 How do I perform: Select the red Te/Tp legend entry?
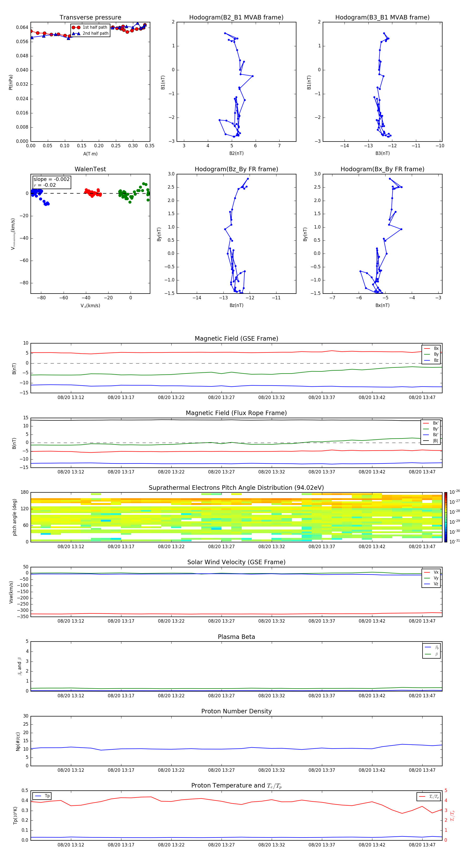(429, 796)
